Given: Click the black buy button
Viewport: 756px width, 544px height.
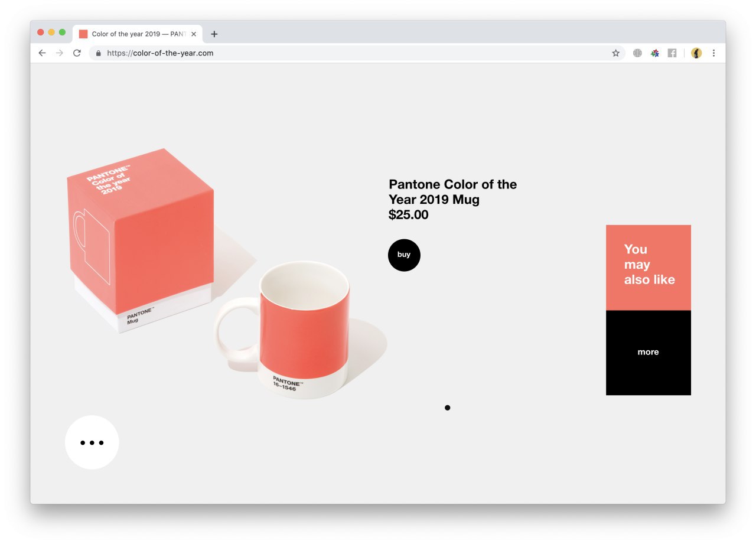Looking at the screenshot, I should point(404,255).
